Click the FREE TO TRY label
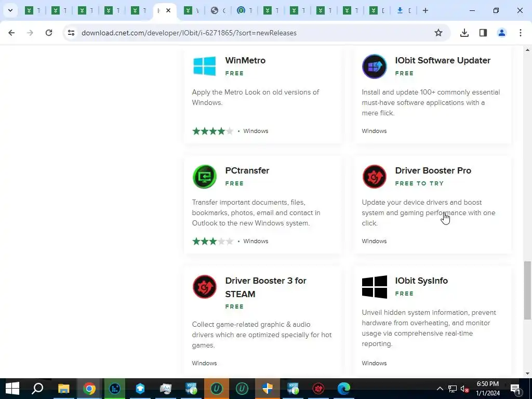Image resolution: width=532 pixels, height=399 pixels. click(419, 183)
